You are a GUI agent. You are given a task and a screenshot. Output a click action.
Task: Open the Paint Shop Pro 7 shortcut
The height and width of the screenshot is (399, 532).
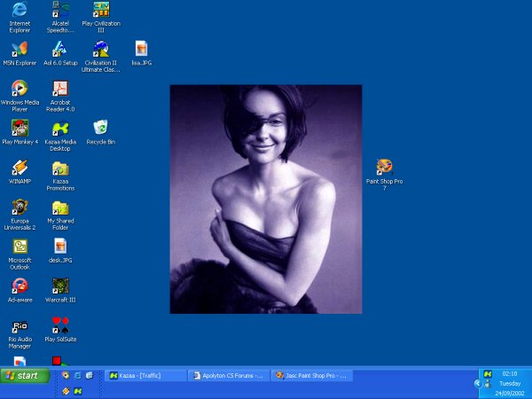384,168
